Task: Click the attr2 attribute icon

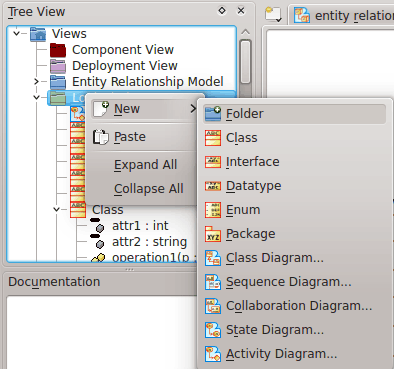Action: pyautogui.click(x=97, y=241)
